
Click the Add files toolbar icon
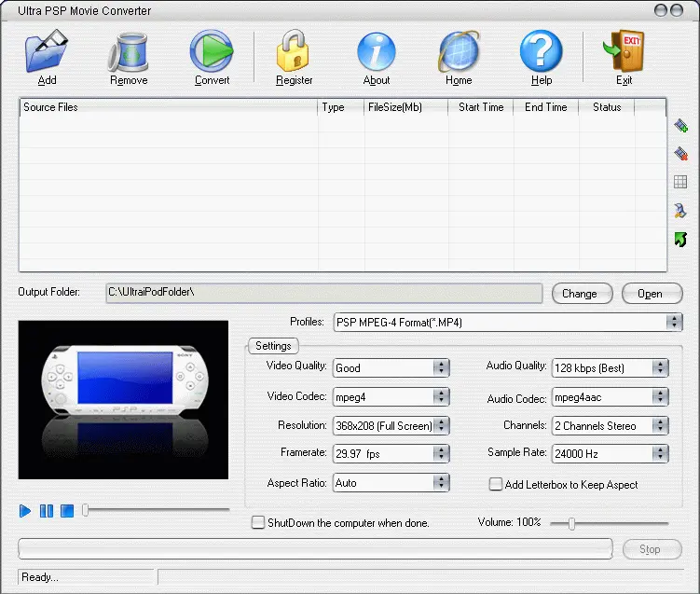pyautogui.click(x=47, y=51)
